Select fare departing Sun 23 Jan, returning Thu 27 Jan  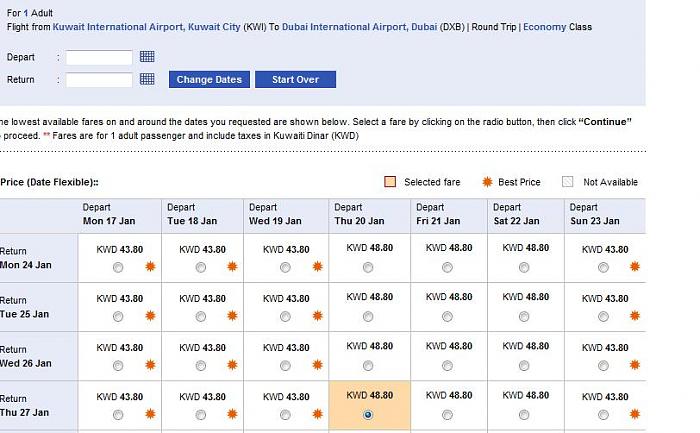click(x=603, y=414)
